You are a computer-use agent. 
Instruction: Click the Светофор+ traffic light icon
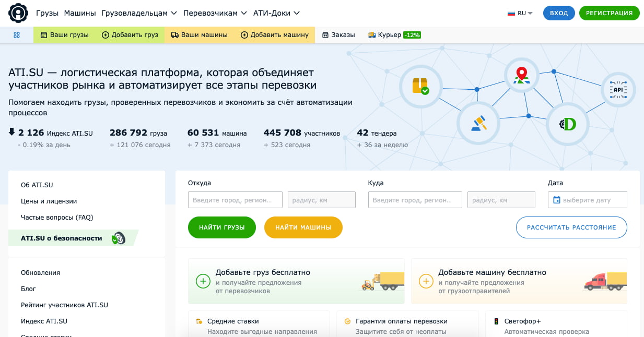coord(496,321)
